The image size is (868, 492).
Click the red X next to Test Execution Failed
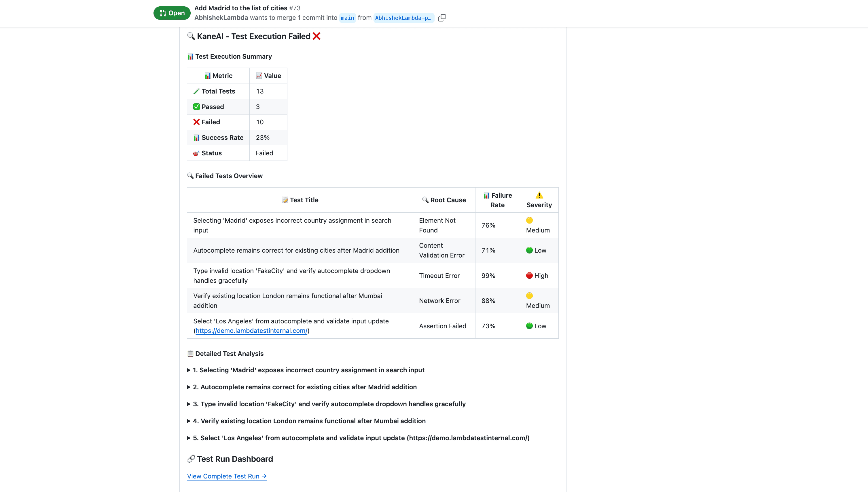click(x=317, y=36)
